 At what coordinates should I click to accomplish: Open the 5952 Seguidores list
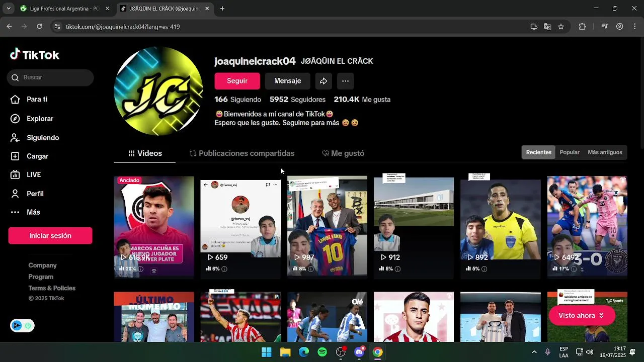(x=297, y=100)
